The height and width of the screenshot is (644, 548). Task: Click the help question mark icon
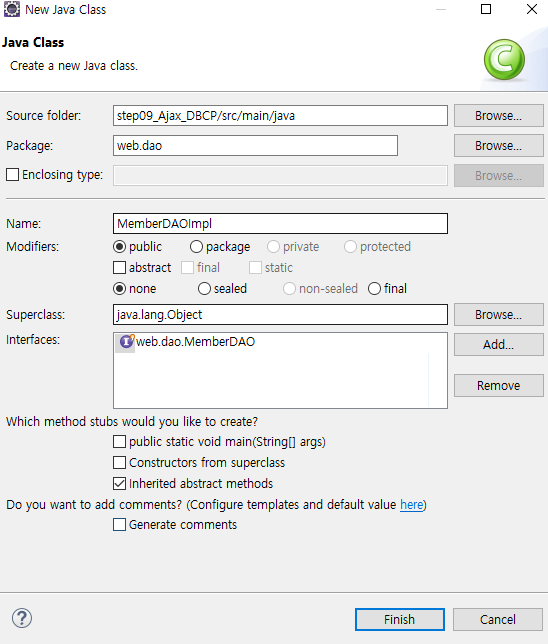pyautogui.click(x=22, y=618)
